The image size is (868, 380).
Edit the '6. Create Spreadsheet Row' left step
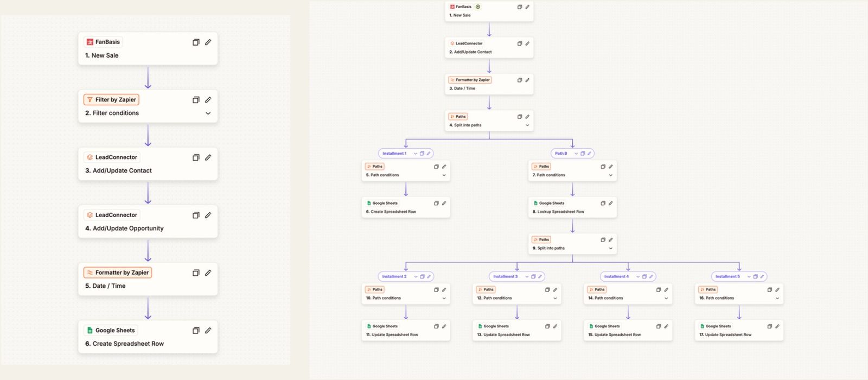tap(208, 330)
